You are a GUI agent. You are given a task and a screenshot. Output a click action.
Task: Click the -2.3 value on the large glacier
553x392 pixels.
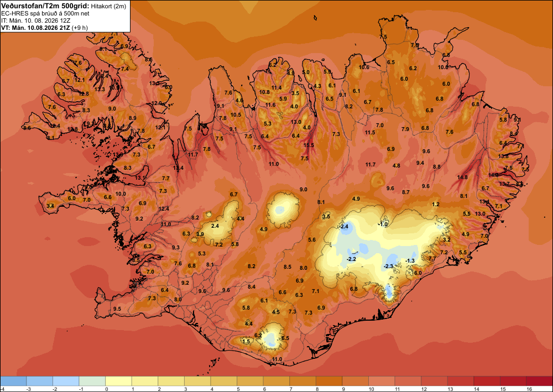tap(388, 266)
